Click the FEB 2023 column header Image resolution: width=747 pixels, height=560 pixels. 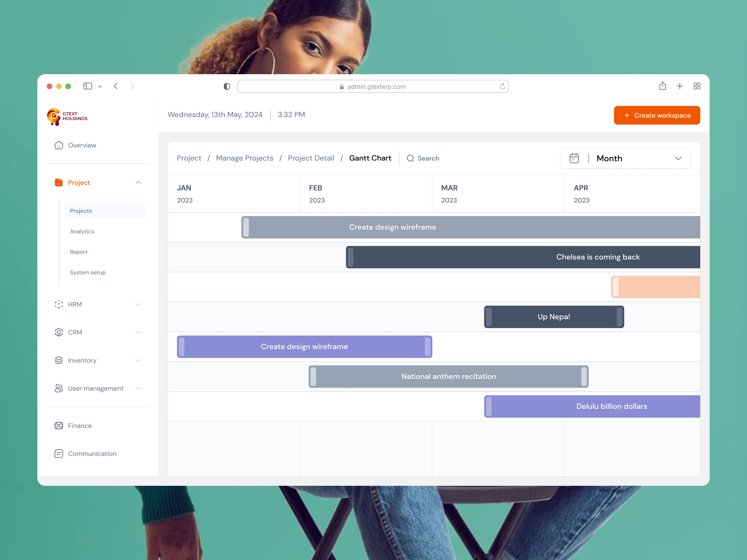[x=366, y=194]
